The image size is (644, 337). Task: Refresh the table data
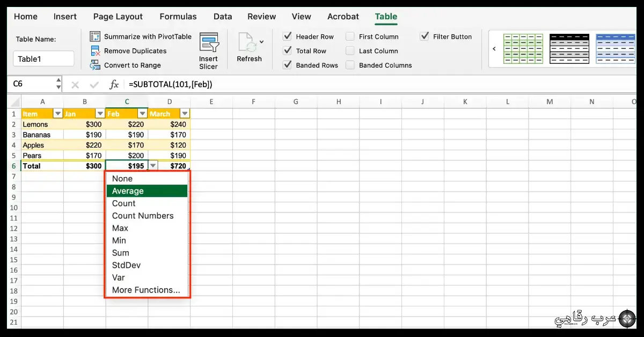click(x=247, y=48)
